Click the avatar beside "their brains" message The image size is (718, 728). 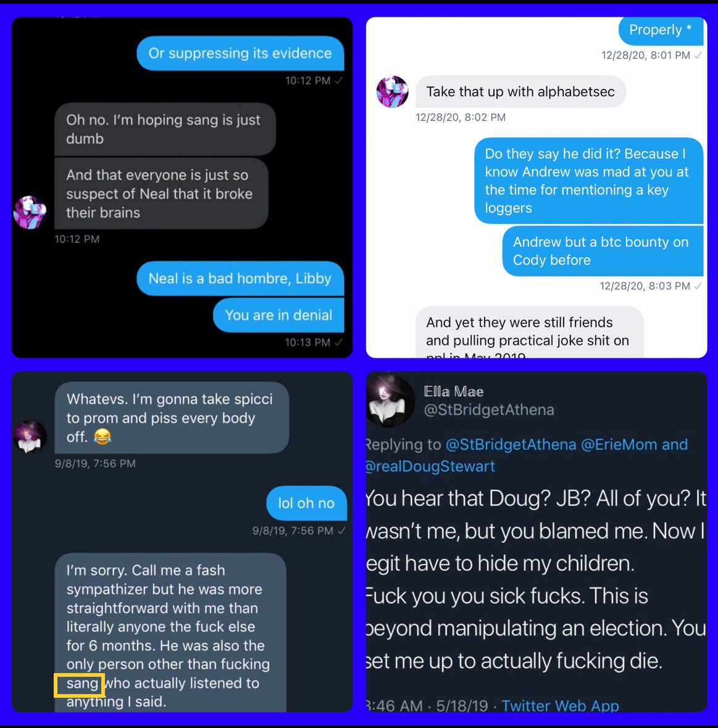(x=30, y=212)
